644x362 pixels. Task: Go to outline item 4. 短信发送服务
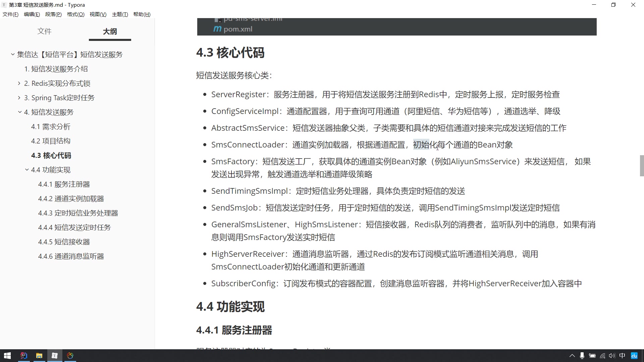(x=49, y=112)
